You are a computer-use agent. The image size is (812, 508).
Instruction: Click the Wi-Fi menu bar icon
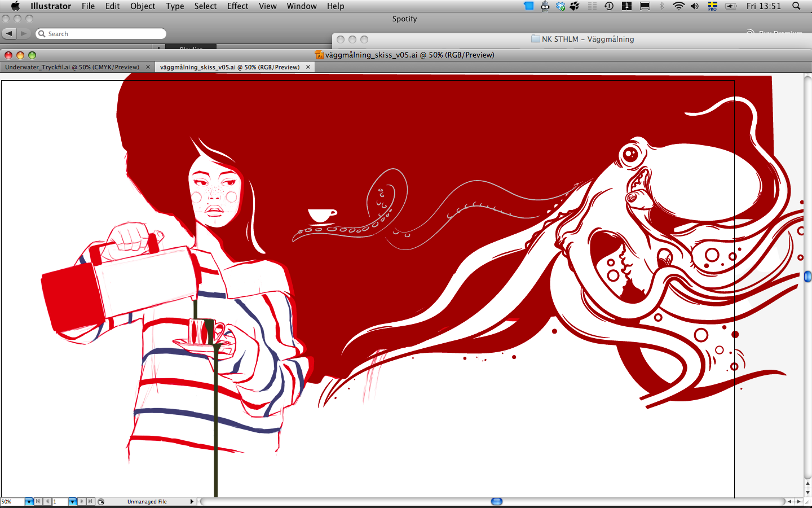click(679, 6)
